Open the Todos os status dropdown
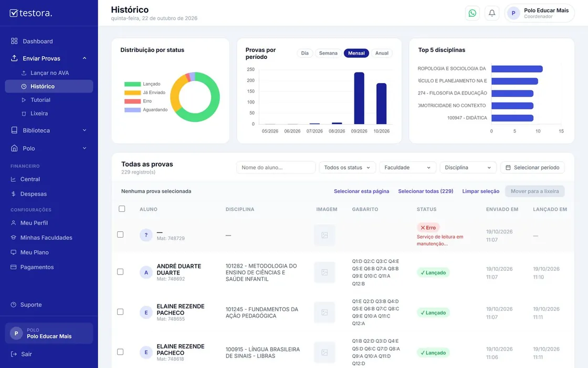The width and height of the screenshot is (588, 368). point(347,168)
